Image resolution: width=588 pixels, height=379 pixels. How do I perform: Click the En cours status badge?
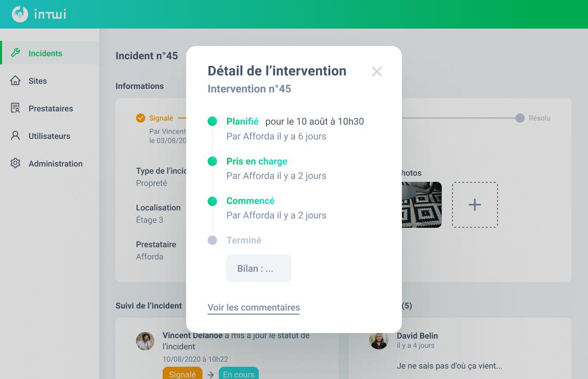pyautogui.click(x=238, y=374)
